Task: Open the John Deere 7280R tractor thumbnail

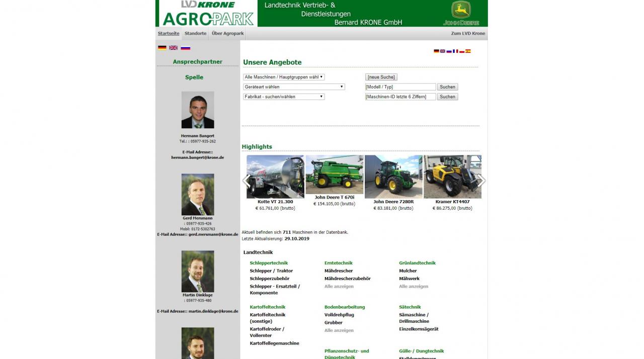Action: coord(393,176)
